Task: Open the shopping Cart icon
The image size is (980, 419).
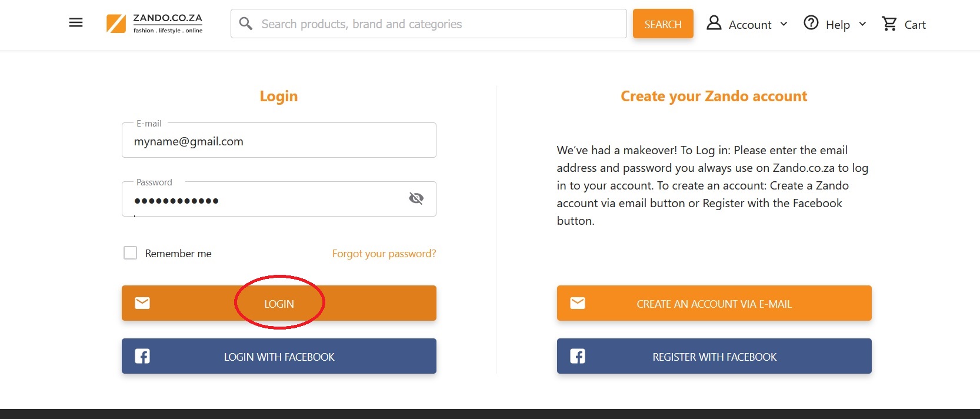Action: click(889, 24)
